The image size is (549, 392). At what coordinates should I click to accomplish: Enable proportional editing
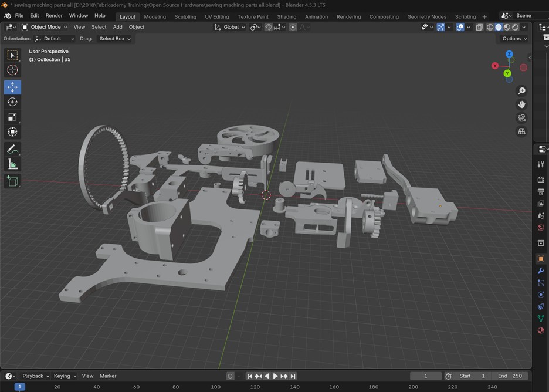293,27
